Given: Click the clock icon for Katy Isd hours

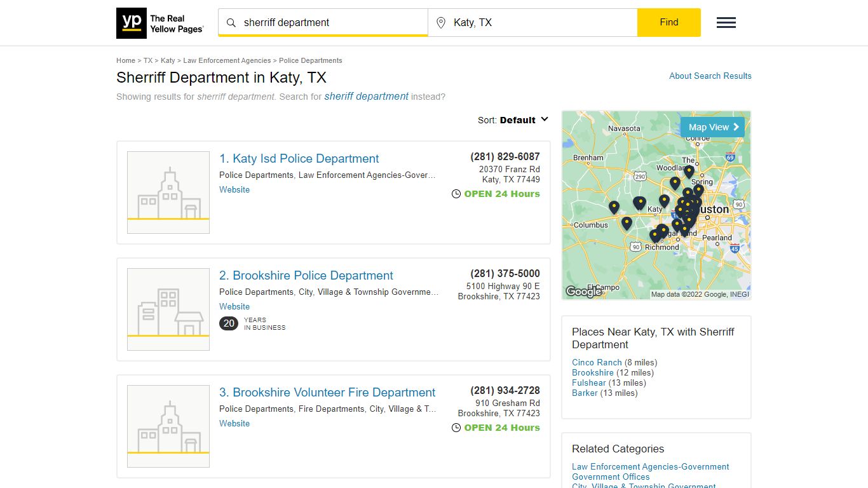Looking at the screenshot, I should [456, 194].
